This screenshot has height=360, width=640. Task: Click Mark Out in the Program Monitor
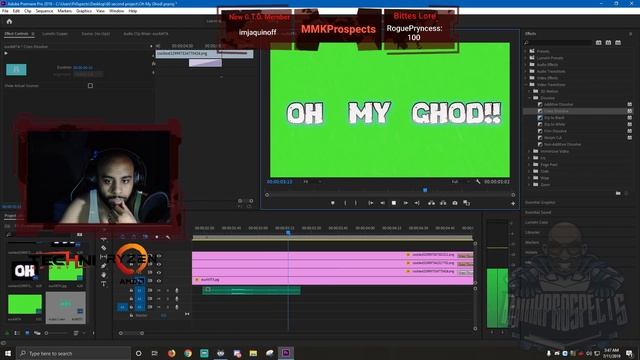pos(356,203)
